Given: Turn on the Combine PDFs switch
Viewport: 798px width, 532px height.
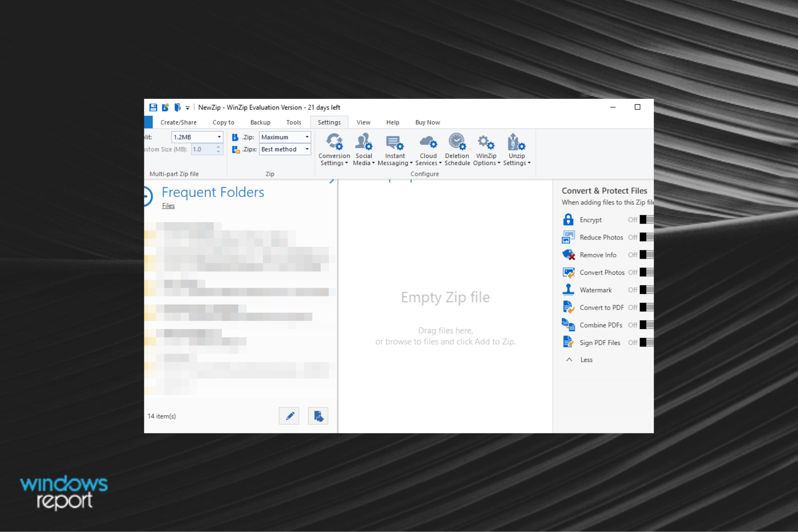Looking at the screenshot, I should (x=646, y=325).
